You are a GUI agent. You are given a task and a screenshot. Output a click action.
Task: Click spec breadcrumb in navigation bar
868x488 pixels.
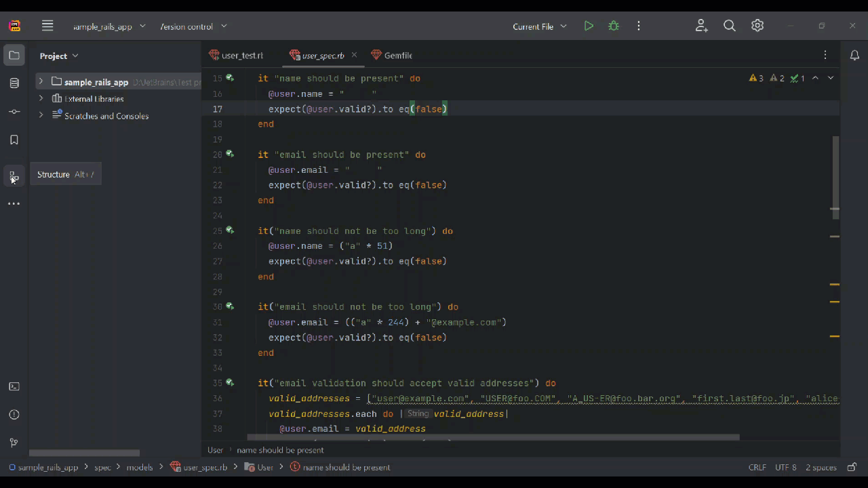point(102,467)
